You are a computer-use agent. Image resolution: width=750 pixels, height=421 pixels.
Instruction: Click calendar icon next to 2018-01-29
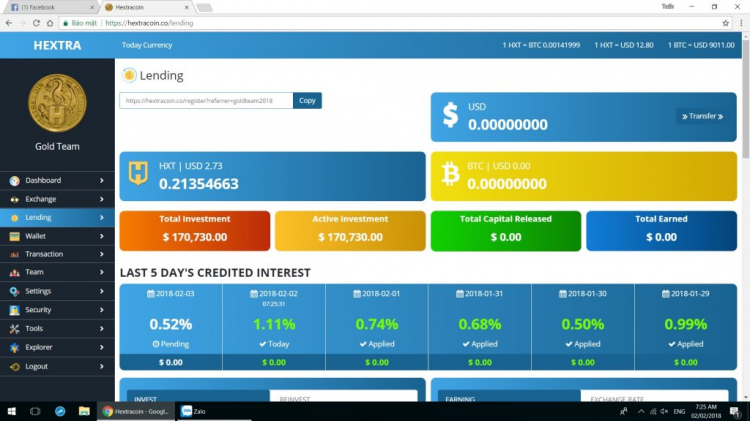(665, 294)
